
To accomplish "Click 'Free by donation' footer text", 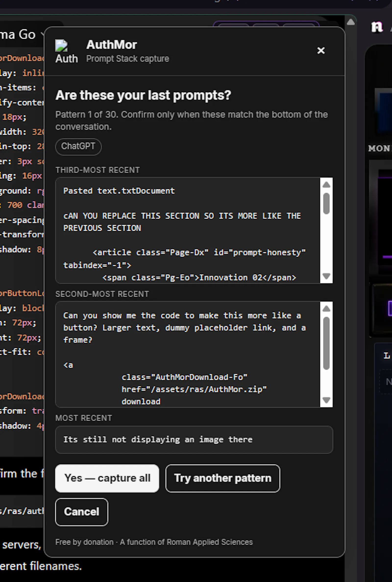I will 84,542.
